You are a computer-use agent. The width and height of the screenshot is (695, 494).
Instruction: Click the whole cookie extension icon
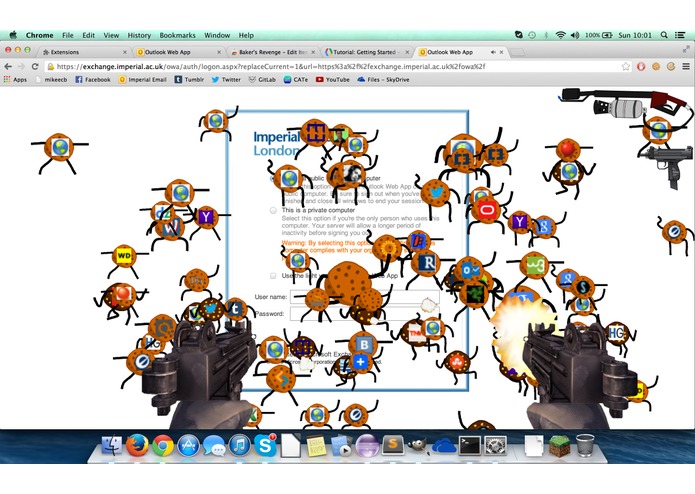click(656, 66)
